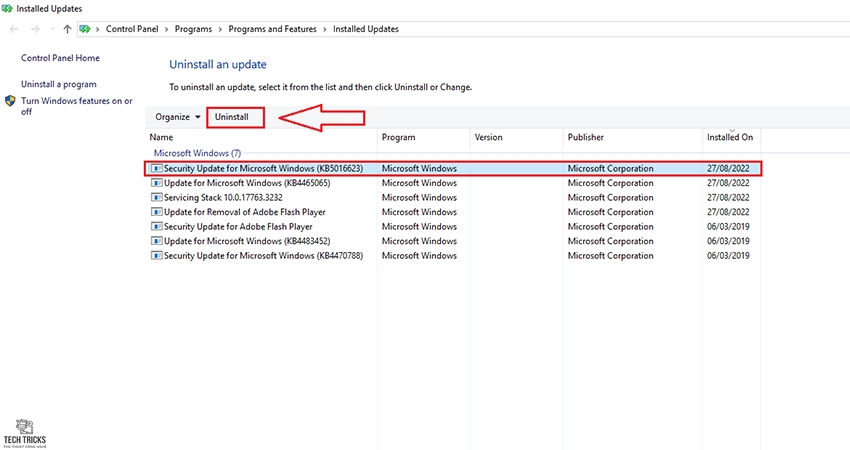Go to Programs and Features breadcrumb
Screen dimensions: 850x450
272,29
